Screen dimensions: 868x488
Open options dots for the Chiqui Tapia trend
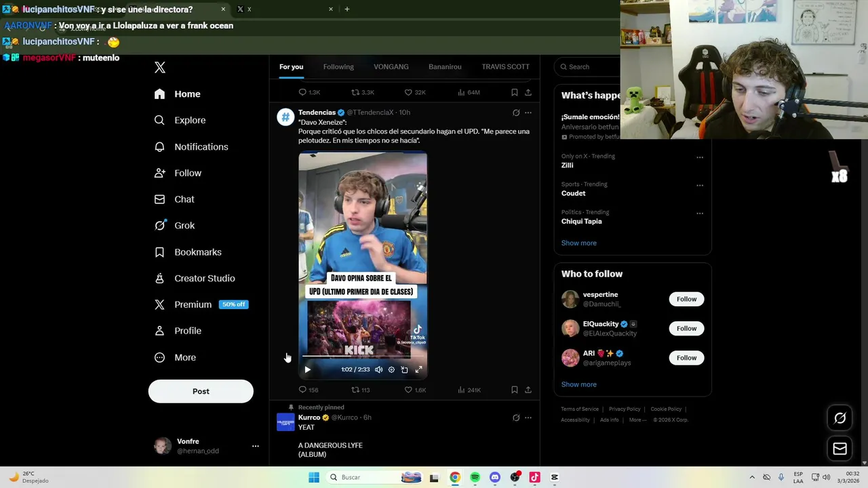tap(700, 213)
